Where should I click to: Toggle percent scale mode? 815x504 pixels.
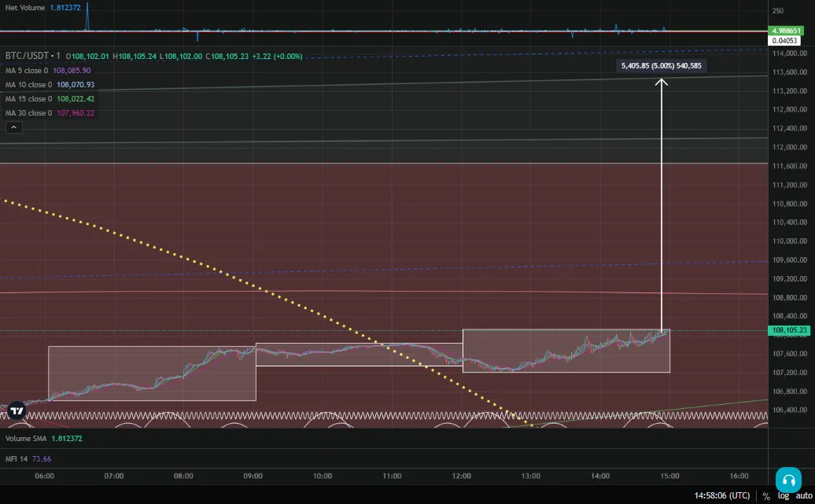[766, 496]
